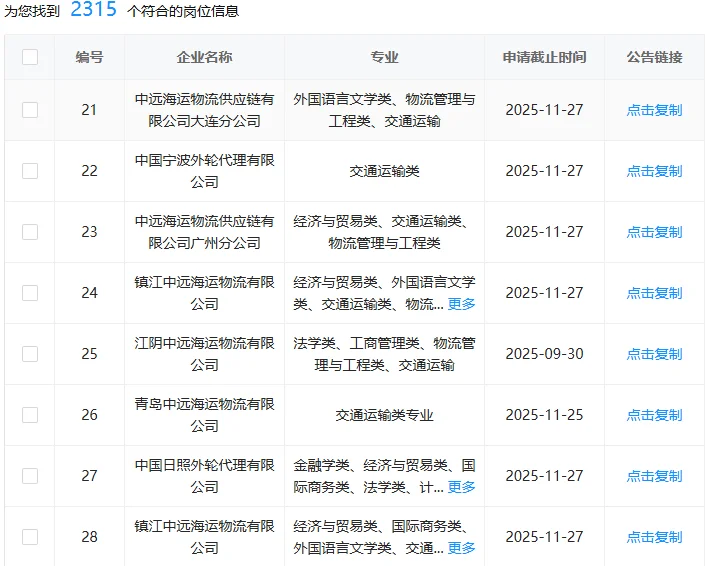Viewport: 705px width, 566px height.
Task: Mark the checkbox for row 25
Action: coord(30,354)
